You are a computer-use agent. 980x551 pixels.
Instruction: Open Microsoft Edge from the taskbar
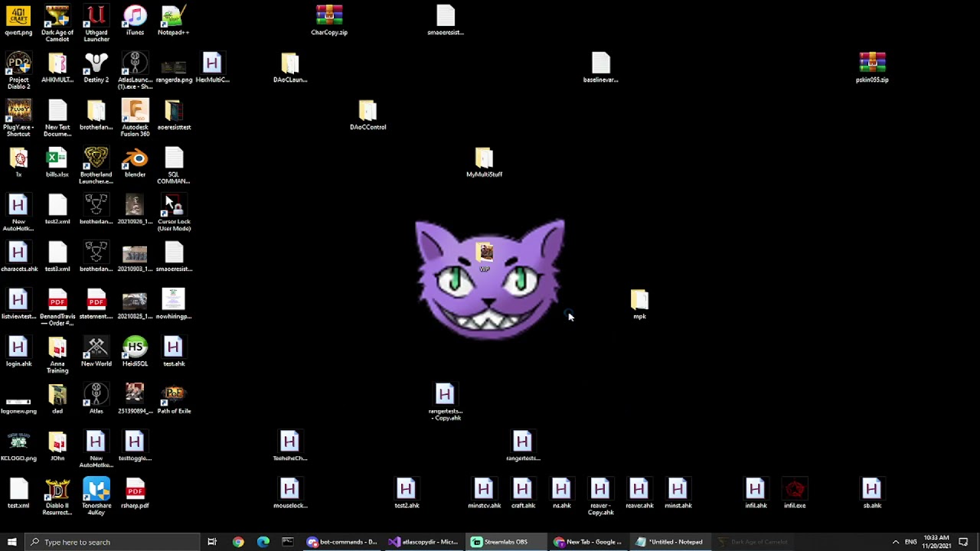(x=263, y=542)
